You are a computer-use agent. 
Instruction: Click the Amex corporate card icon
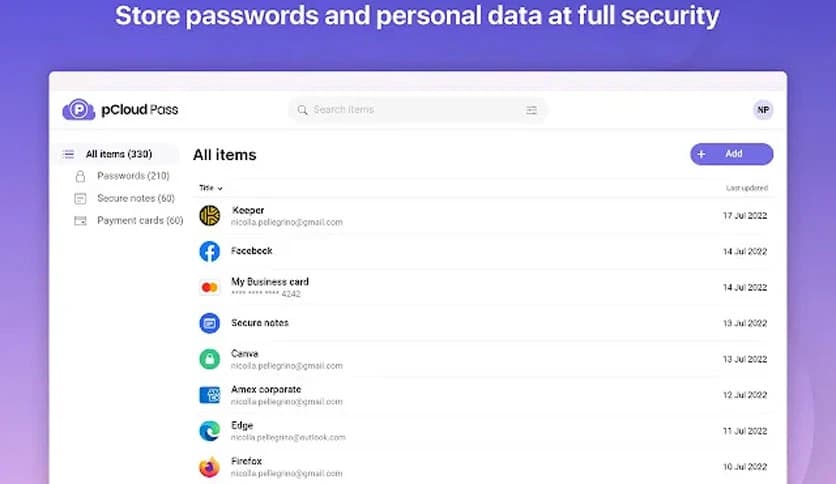point(209,395)
